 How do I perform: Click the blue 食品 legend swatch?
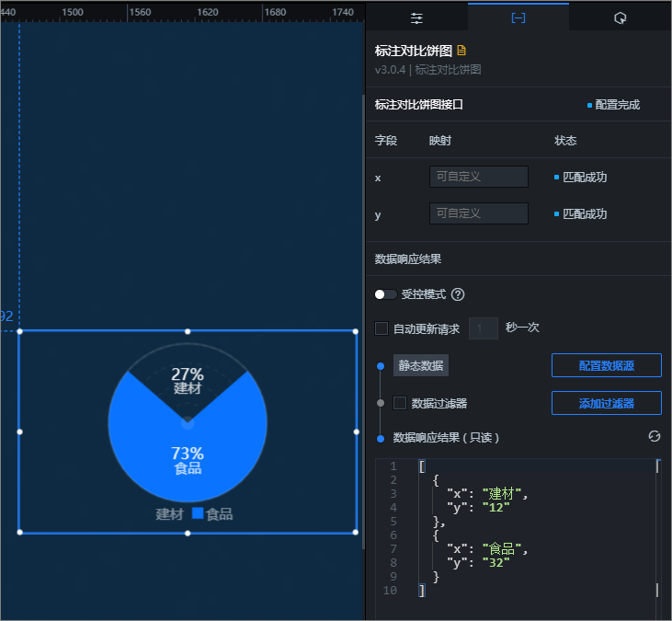pos(198,513)
